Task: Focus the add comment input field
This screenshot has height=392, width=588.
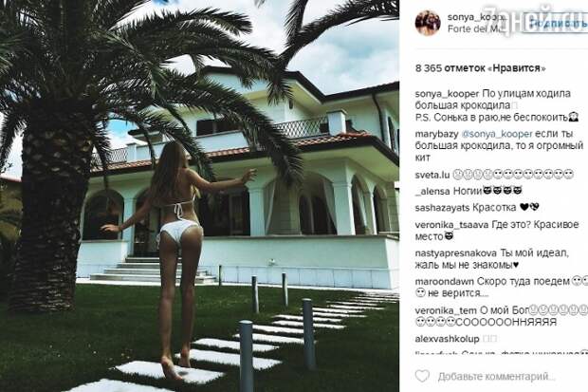Action: click(497, 376)
